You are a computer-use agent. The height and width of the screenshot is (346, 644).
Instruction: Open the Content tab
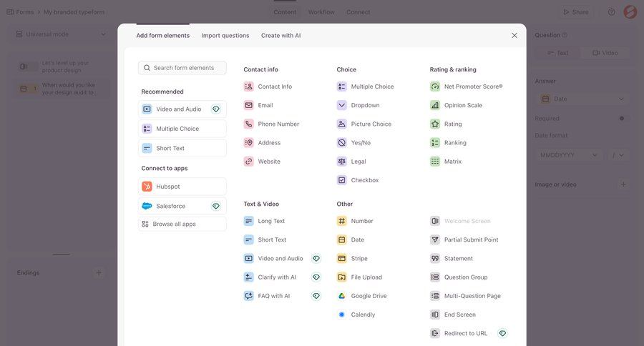[x=285, y=12]
